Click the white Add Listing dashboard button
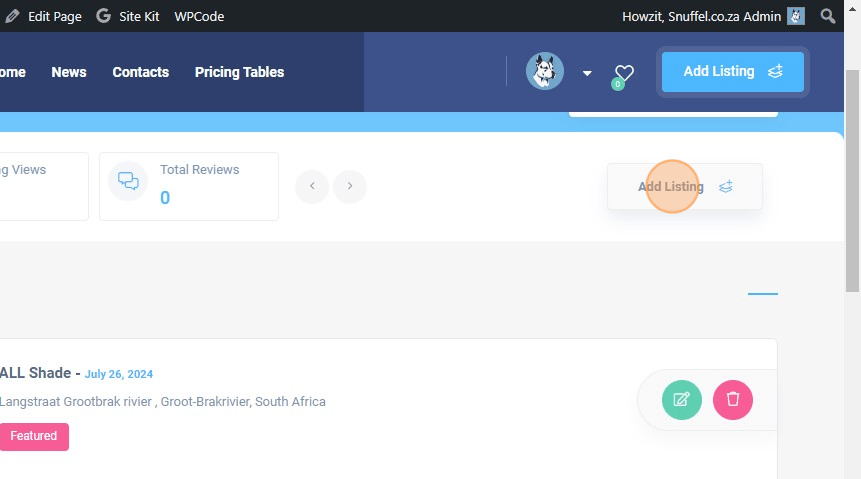The height and width of the screenshot is (479, 861). [x=685, y=187]
